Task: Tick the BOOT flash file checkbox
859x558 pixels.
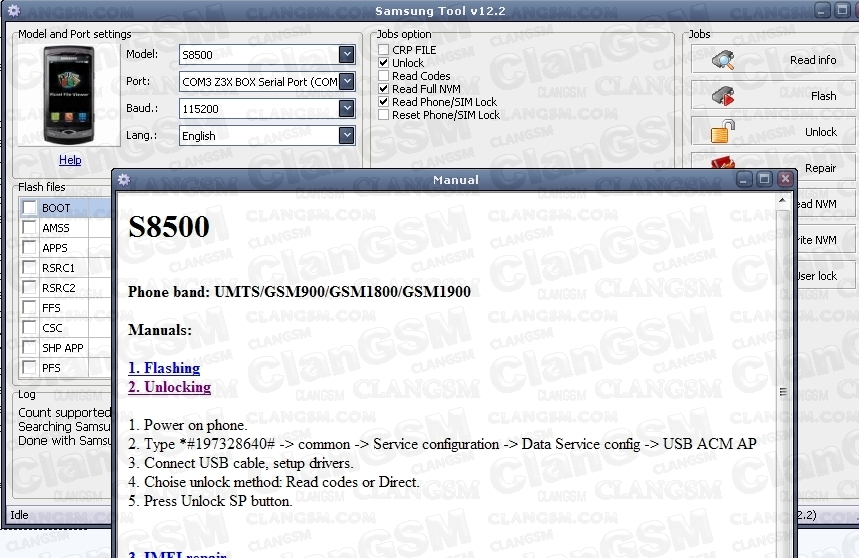Action: [x=29, y=208]
